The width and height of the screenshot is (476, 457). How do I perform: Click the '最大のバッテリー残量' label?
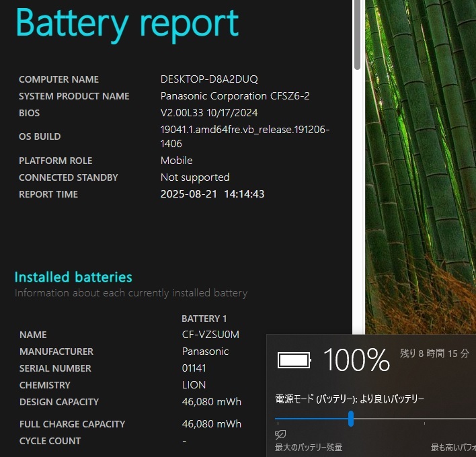click(x=309, y=447)
